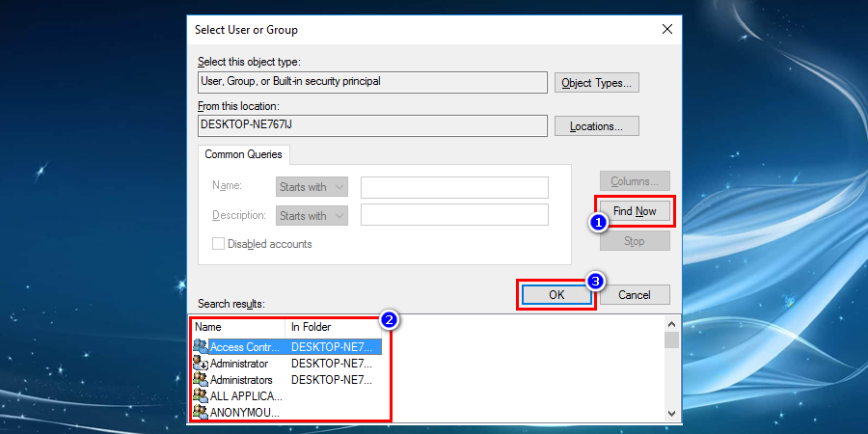The width and height of the screenshot is (868, 434).
Task: Select the Common Queries tab
Action: click(244, 154)
